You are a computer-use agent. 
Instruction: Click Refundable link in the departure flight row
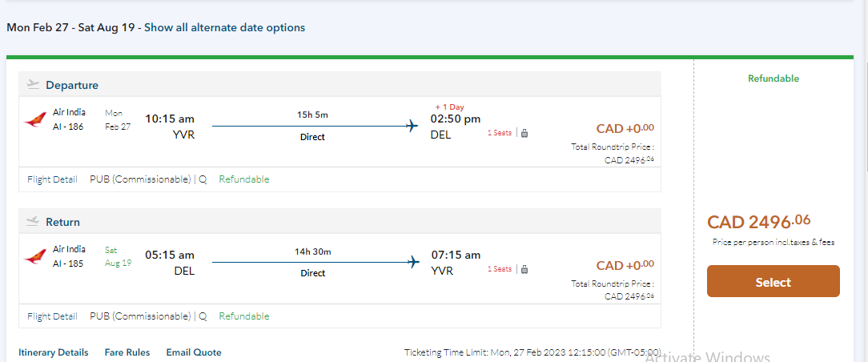[x=244, y=179]
